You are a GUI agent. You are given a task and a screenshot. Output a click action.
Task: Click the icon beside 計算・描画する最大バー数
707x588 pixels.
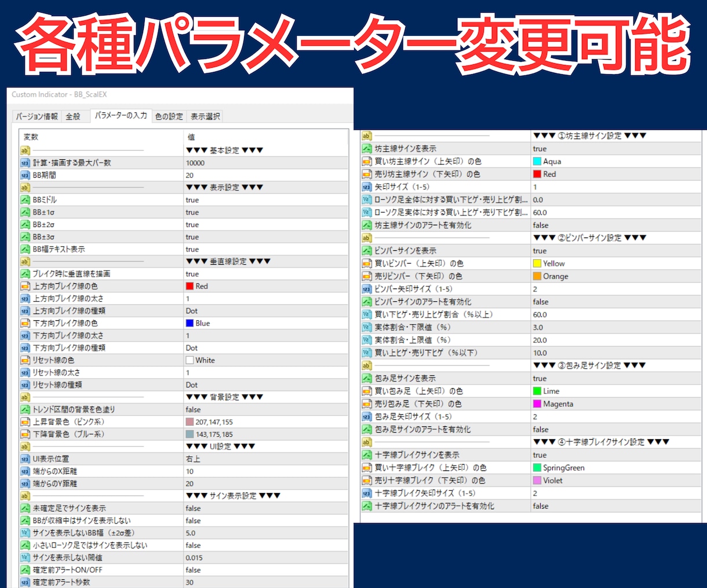coord(25,163)
